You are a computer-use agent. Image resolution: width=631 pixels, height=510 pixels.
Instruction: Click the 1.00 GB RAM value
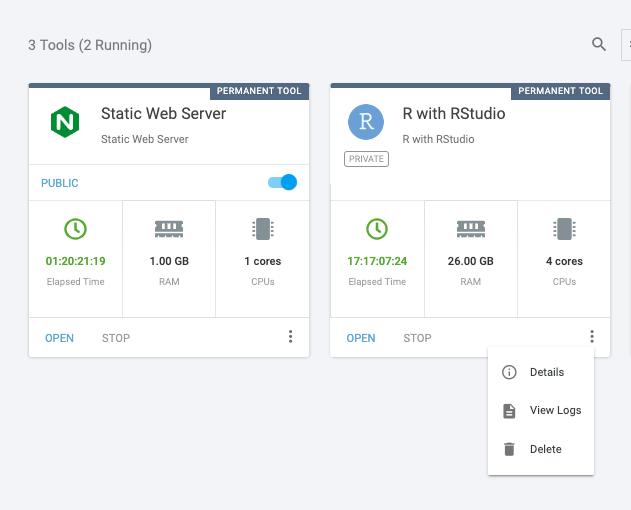[x=169, y=261]
